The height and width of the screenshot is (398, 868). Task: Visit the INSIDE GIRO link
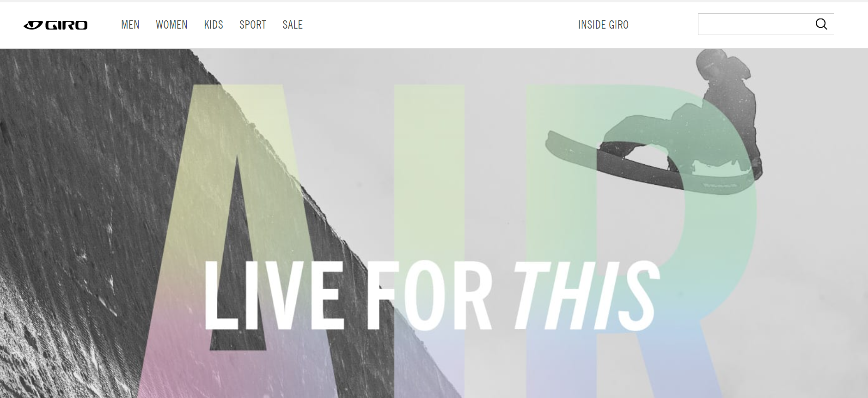(603, 24)
